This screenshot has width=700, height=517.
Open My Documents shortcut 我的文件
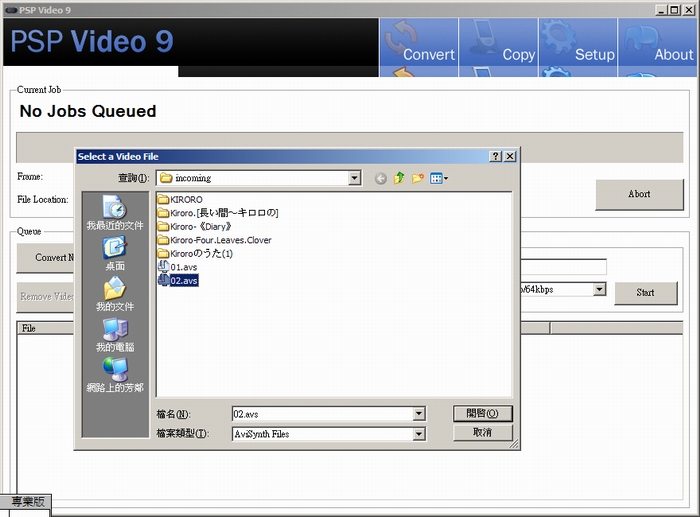coord(115,294)
